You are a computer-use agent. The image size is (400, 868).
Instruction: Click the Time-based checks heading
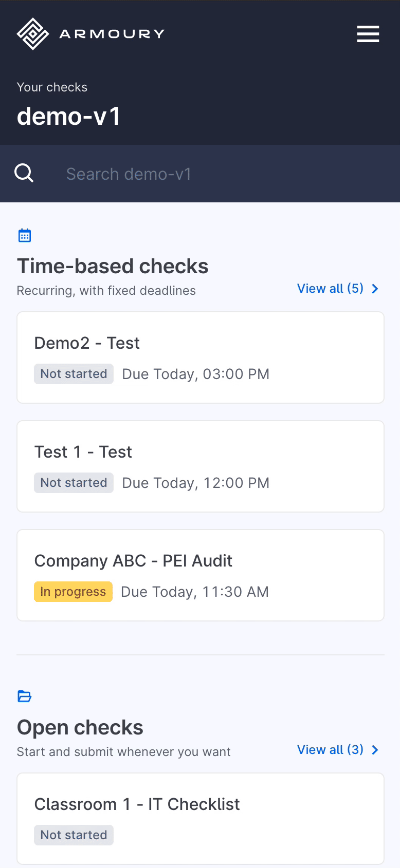point(113,267)
